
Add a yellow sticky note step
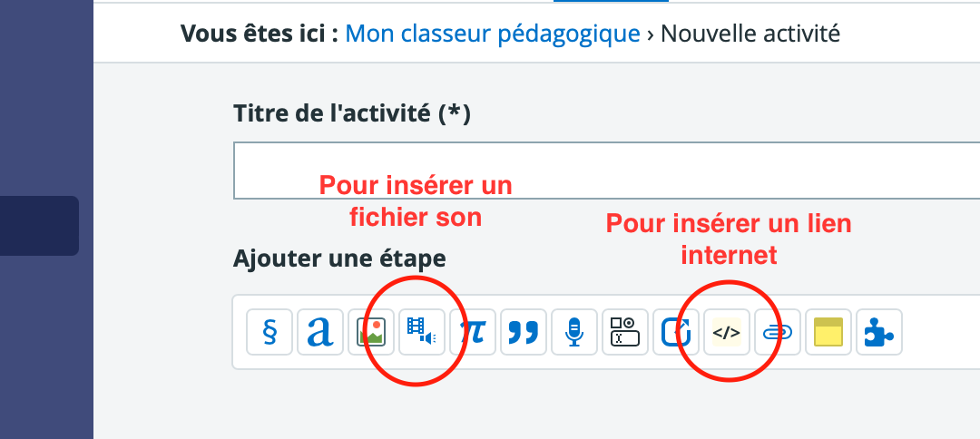click(828, 332)
